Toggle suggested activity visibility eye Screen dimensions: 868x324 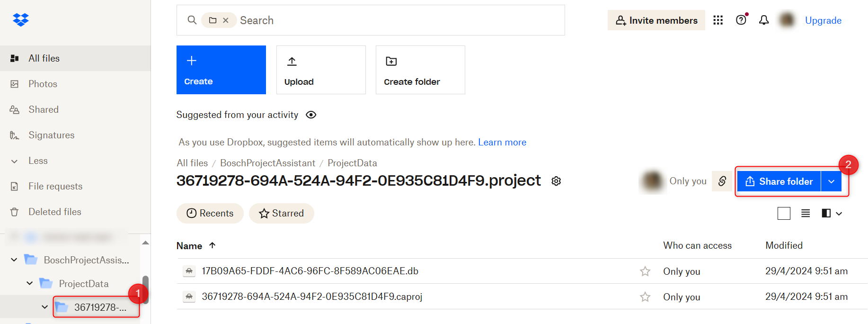tap(311, 115)
